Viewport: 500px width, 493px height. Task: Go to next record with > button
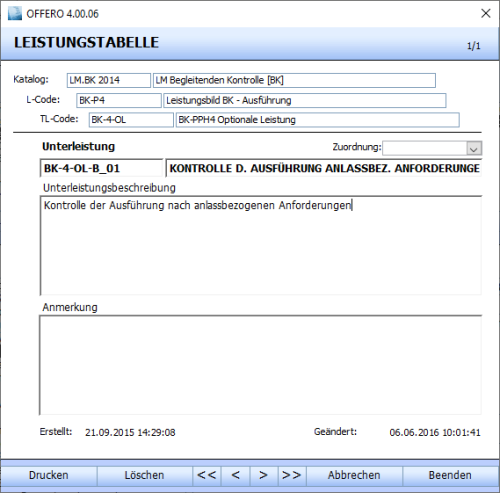(x=264, y=476)
